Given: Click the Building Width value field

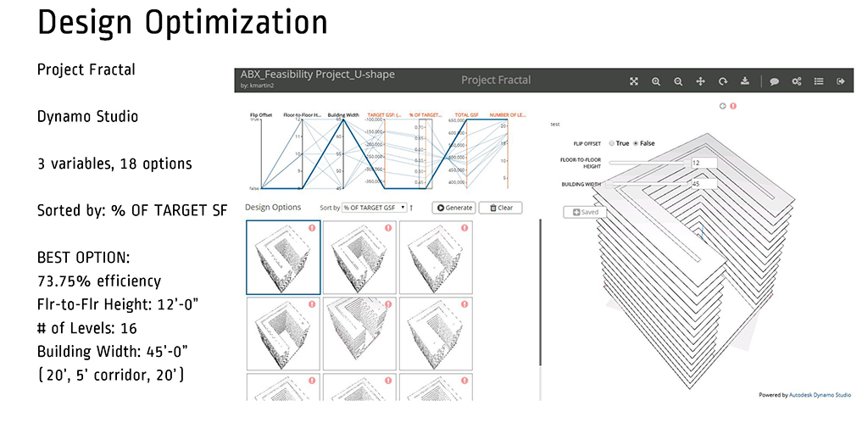Looking at the screenshot, I should pyautogui.click(x=704, y=184).
